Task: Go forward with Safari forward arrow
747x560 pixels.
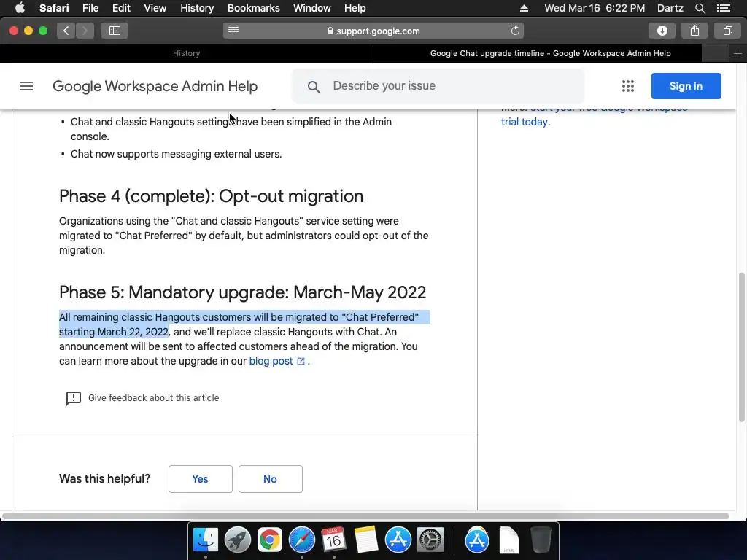Action: 85,31
